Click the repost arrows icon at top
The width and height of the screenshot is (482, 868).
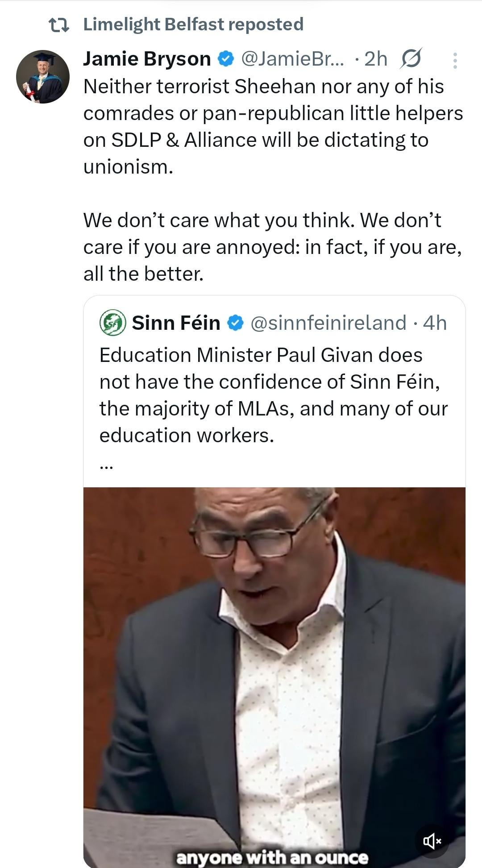pos(58,25)
